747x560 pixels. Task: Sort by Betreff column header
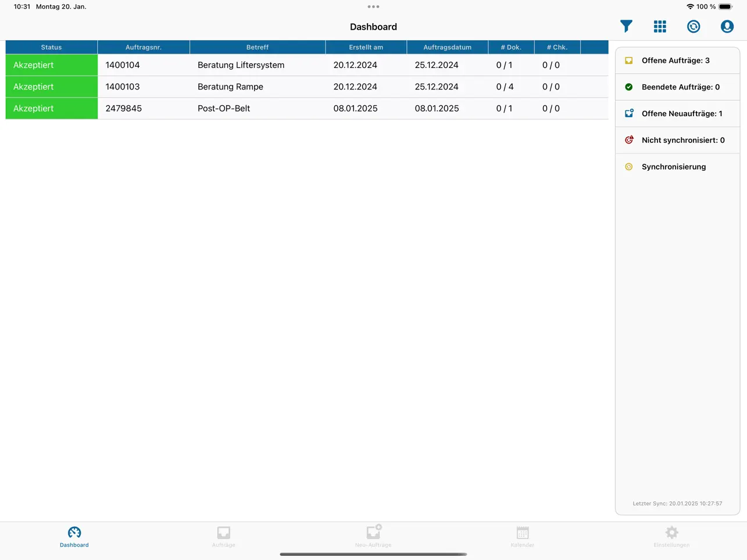point(258,47)
